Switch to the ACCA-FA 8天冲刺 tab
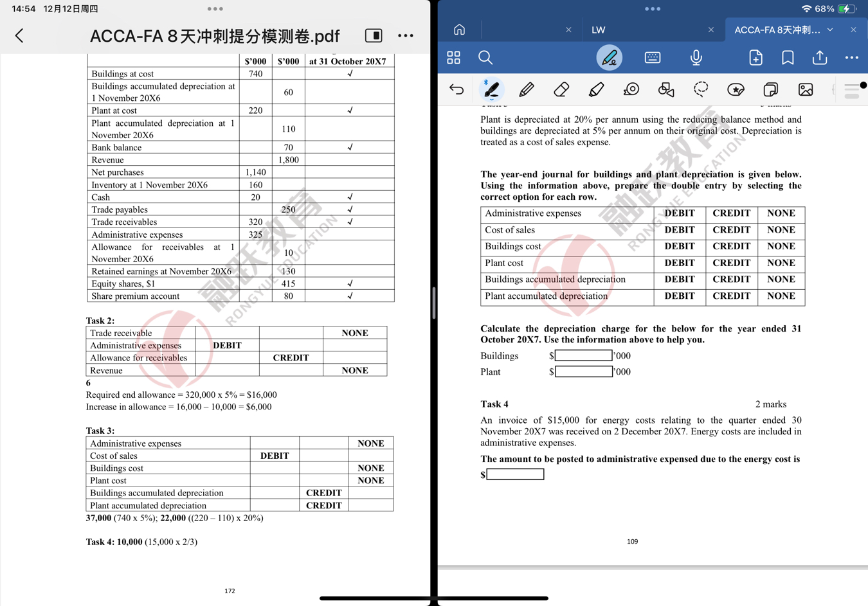 tap(777, 30)
